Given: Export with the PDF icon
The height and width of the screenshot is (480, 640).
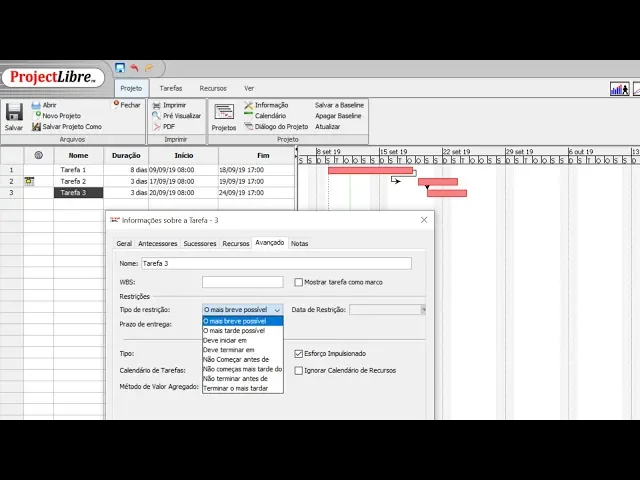Looking at the screenshot, I should click(x=157, y=127).
